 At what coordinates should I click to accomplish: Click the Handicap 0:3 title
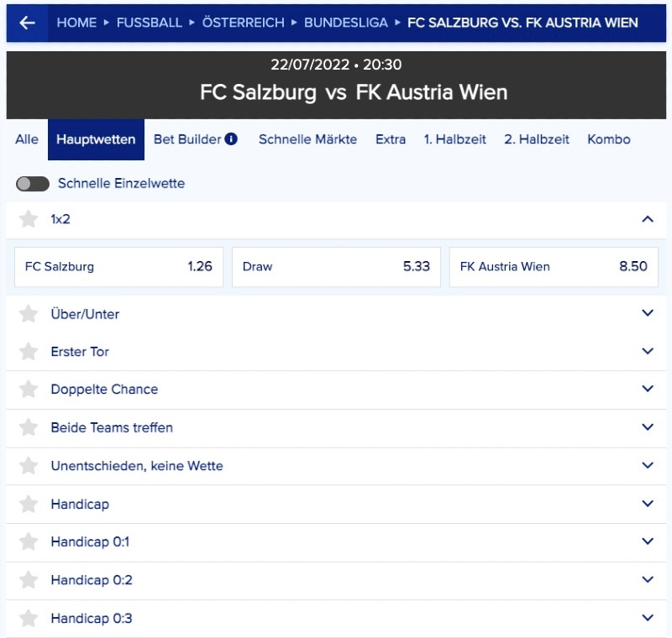[92, 619]
